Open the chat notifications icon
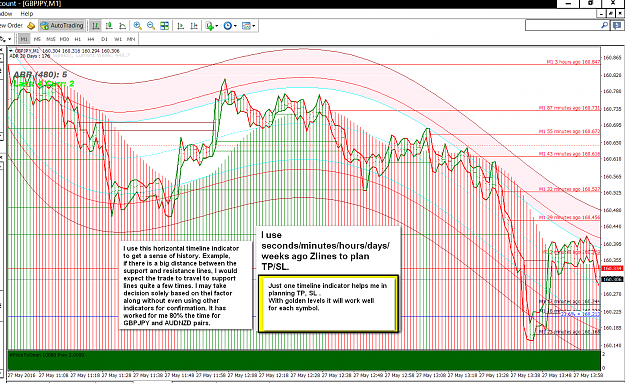Screen dimensions: 625x383 pos(617,26)
